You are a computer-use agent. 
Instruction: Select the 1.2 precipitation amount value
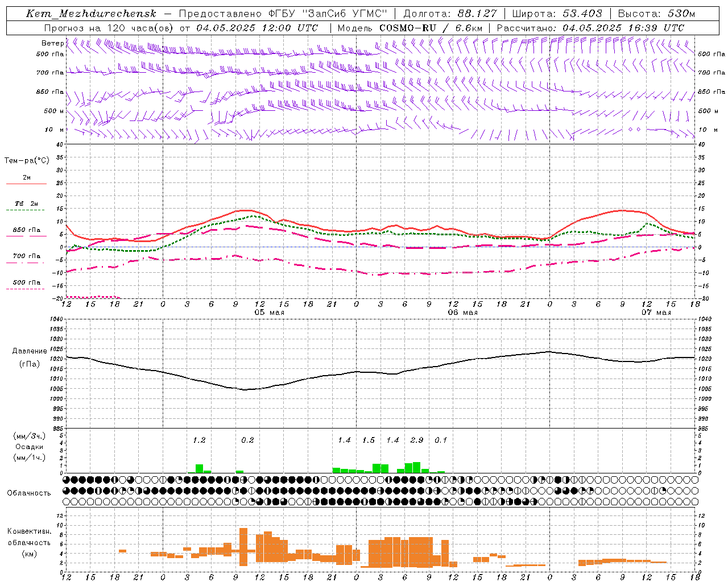[x=199, y=440]
